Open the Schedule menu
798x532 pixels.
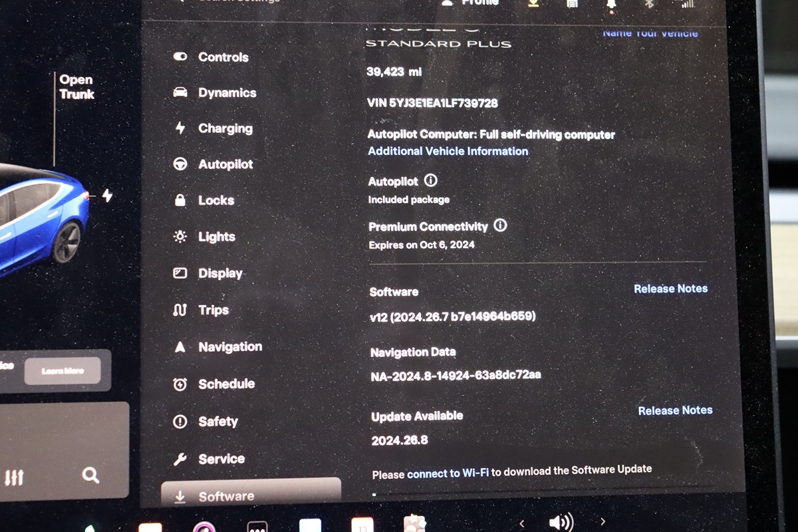[x=213, y=384]
